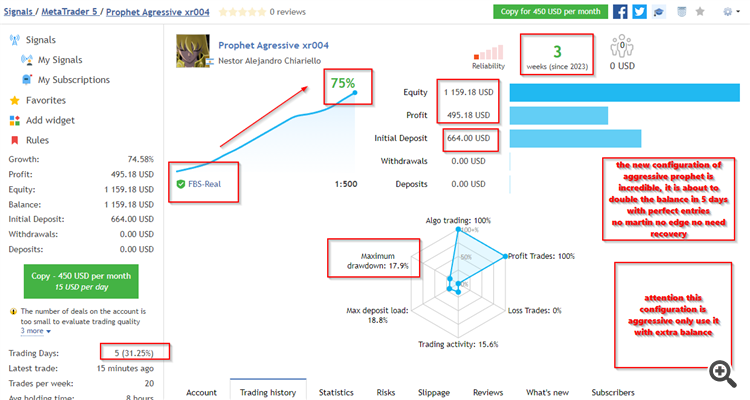Expand the '3 more' warnings link
This screenshot has height=400, width=750.
(x=35, y=331)
